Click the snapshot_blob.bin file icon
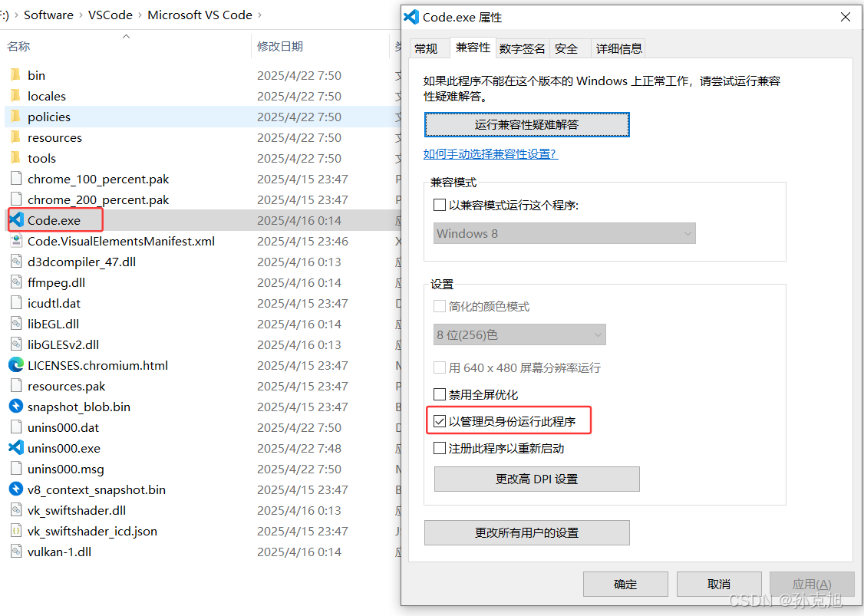864x616 pixels. 17,407
